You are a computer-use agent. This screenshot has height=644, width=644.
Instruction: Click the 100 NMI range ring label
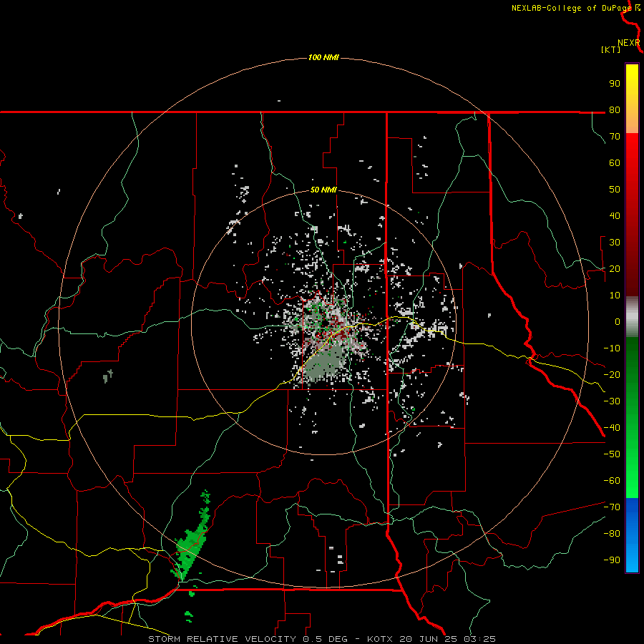[323, 57]
